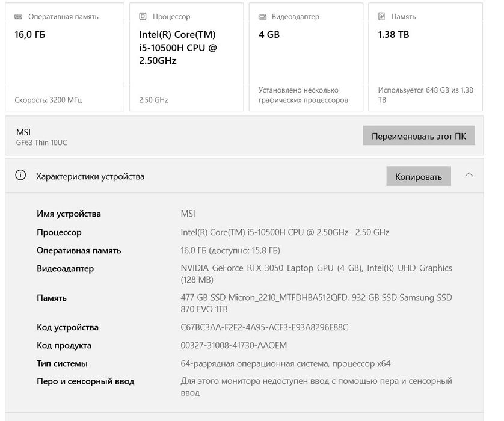This screenshot has height=421, width=504.
Task: Click the product code 00327-31008-41730-AAOEM
Action: (234, 345)
